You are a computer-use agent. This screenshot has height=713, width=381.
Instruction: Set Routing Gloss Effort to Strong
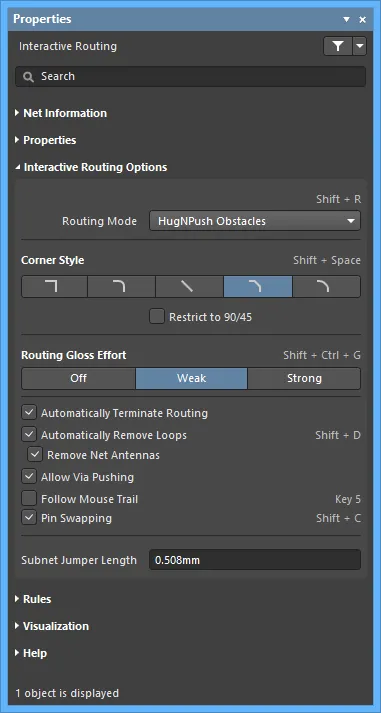click(x=304, y=378)
